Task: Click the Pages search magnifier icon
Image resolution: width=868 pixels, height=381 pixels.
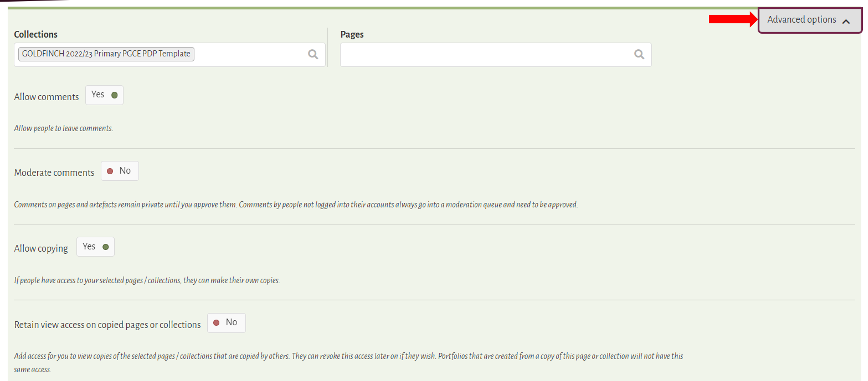Action: click(x=639, y=54)
